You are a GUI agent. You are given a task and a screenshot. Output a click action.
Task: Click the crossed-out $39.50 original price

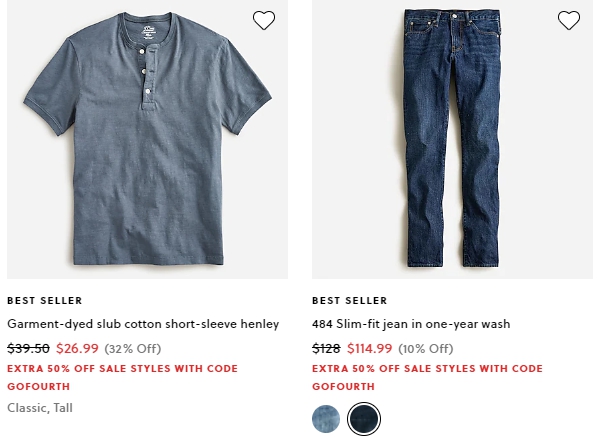coord(28,349)
